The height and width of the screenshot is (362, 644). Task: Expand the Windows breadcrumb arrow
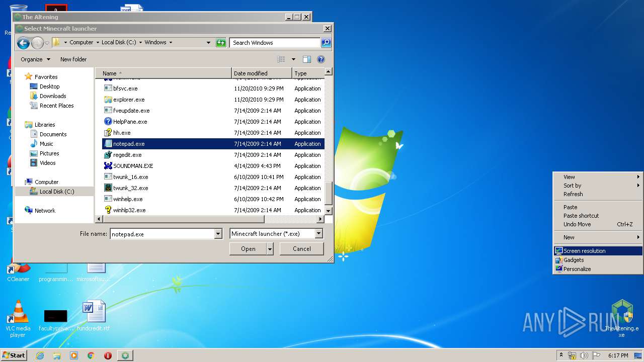(171, 43)
